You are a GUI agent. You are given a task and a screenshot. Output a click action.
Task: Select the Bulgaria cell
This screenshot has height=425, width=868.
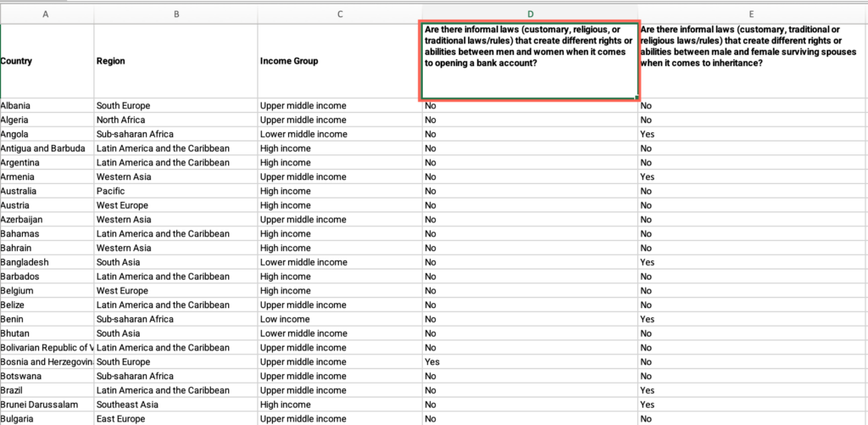coord(47,418)
